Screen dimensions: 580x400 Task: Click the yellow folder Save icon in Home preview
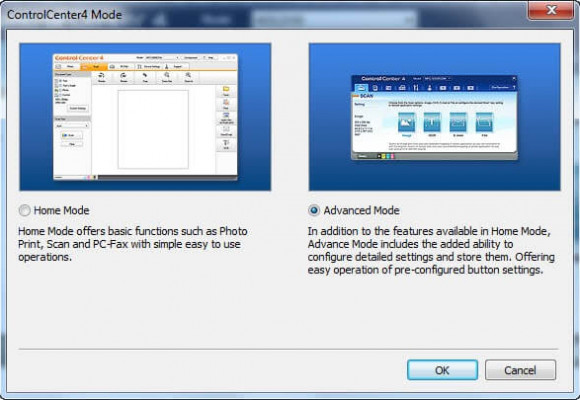pyautogui.click(x=226, y=89)
